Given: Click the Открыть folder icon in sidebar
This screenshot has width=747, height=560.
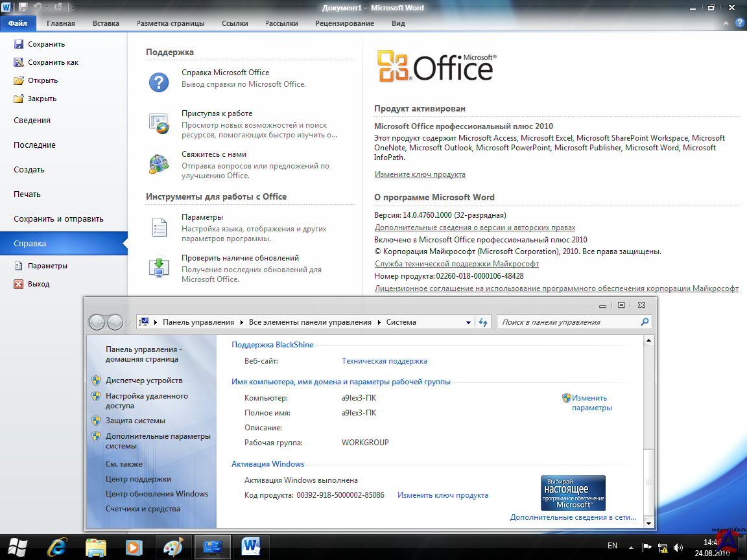Looking at the screenshot, I should pyautogui.click(x=18, y=81).
